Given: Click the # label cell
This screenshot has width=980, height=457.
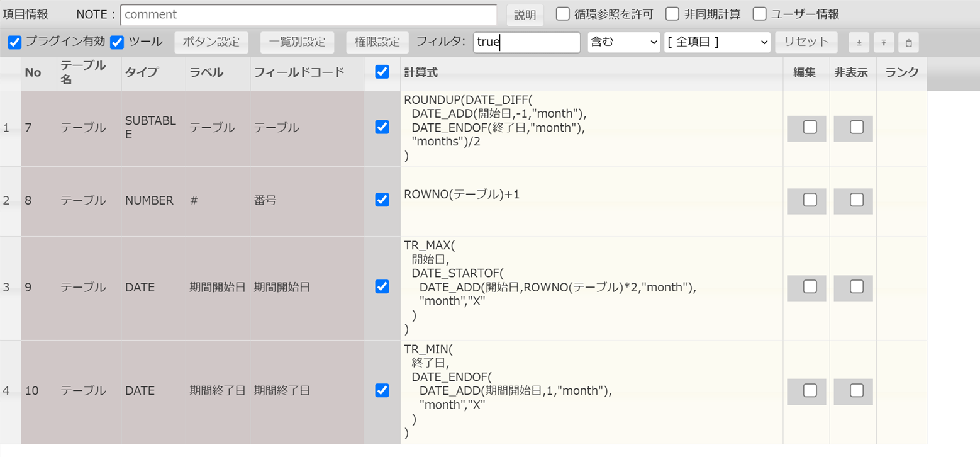Looking at the screenshot, I should pyautogui.click(x=218, y=201).
